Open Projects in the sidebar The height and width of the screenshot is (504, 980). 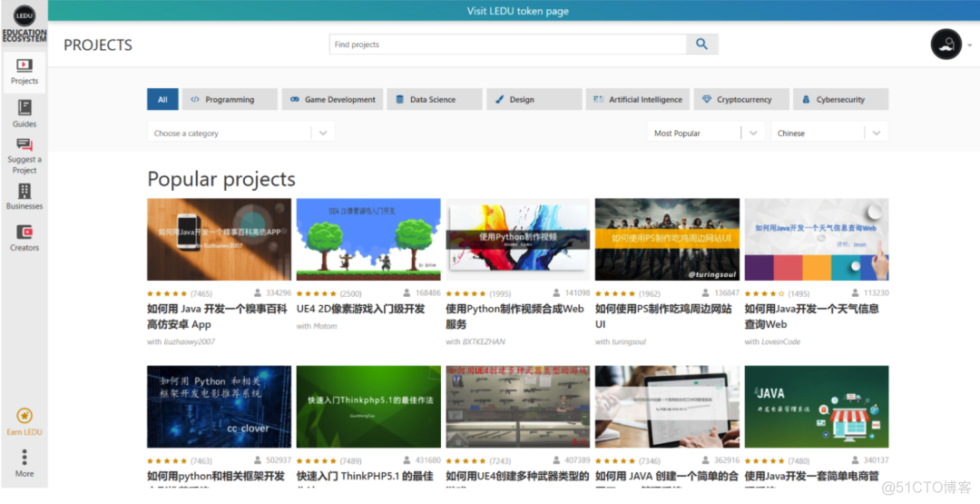tap(24, 73)
